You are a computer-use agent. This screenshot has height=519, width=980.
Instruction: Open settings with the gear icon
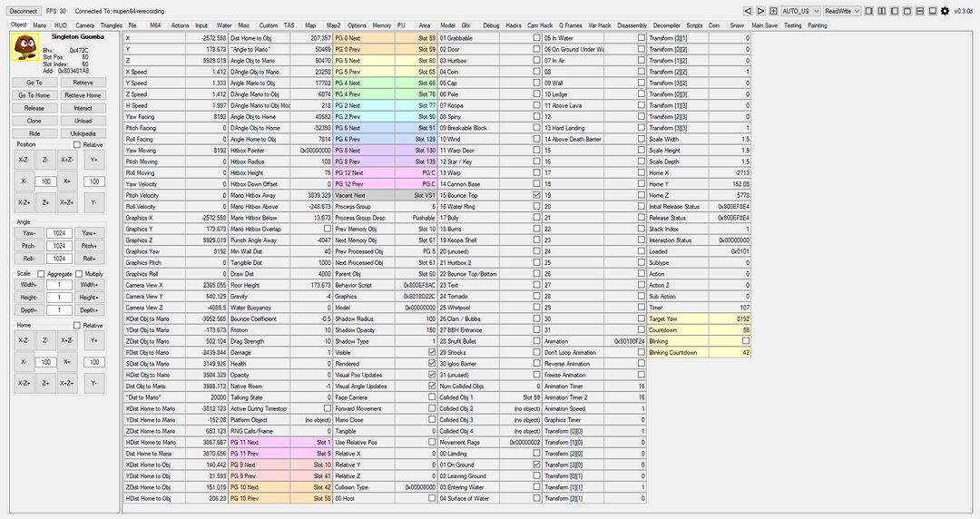tap(945, 11)
